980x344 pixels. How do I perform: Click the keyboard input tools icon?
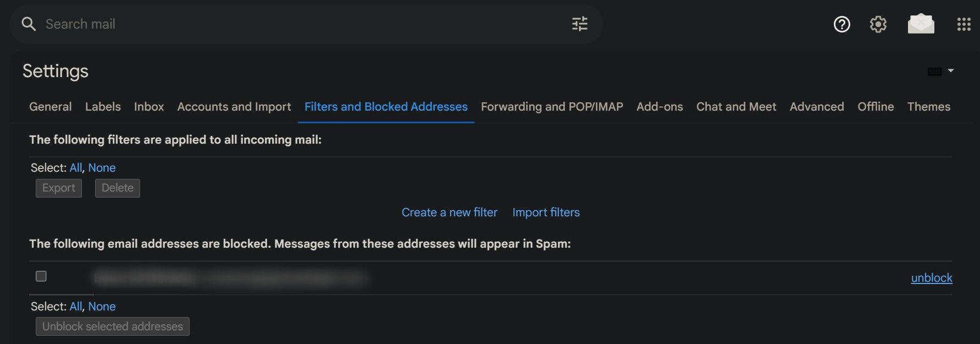(x=934, y=70)
